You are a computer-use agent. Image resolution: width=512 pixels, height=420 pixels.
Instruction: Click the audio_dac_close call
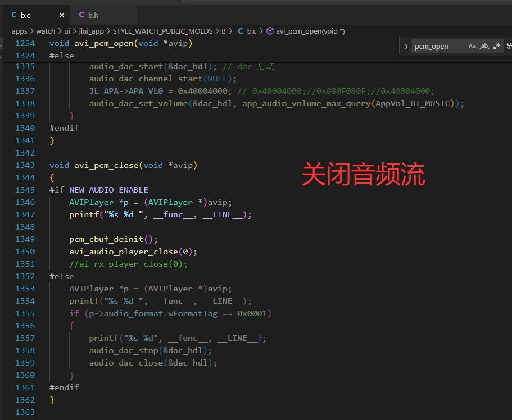click(x=126, y=363)
